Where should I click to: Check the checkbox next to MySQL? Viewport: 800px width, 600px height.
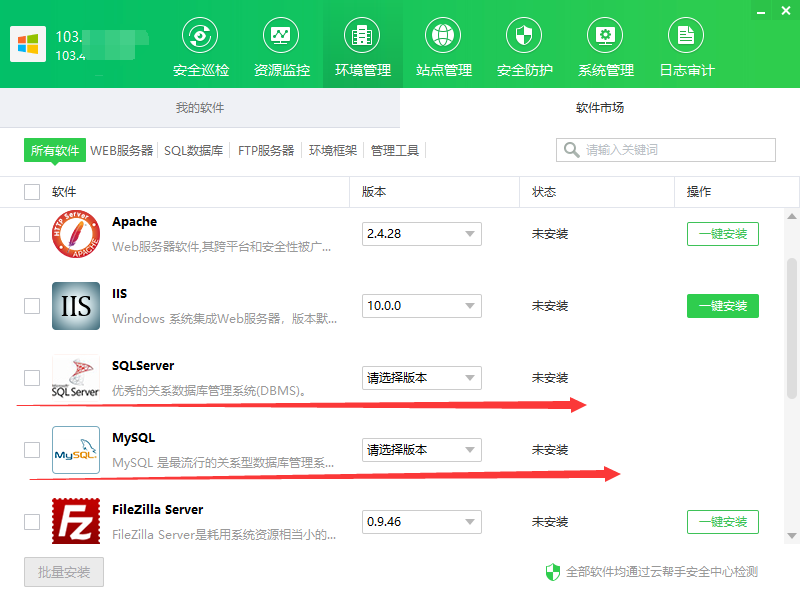click(x=31, y=450)
